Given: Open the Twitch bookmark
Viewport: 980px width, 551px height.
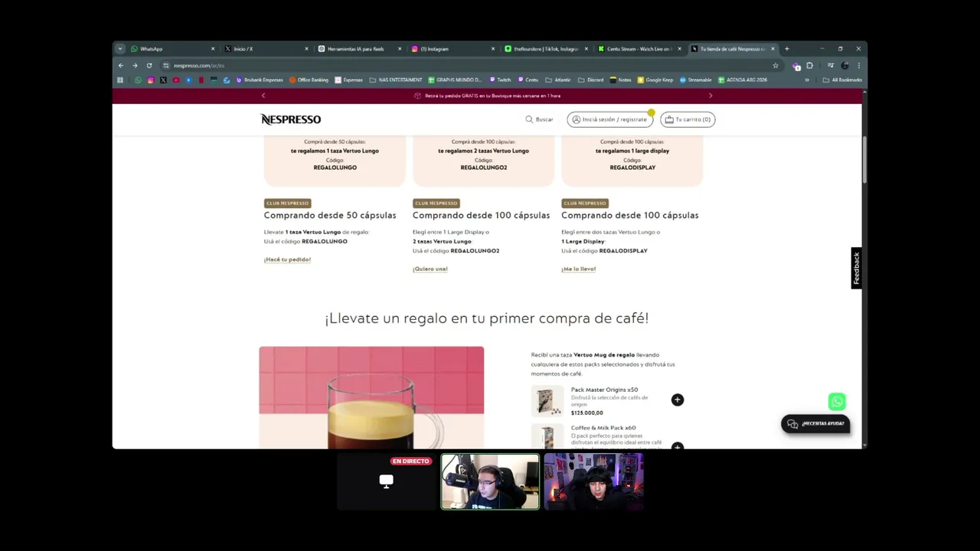Looking at the screenshot, I should [500, 80].
